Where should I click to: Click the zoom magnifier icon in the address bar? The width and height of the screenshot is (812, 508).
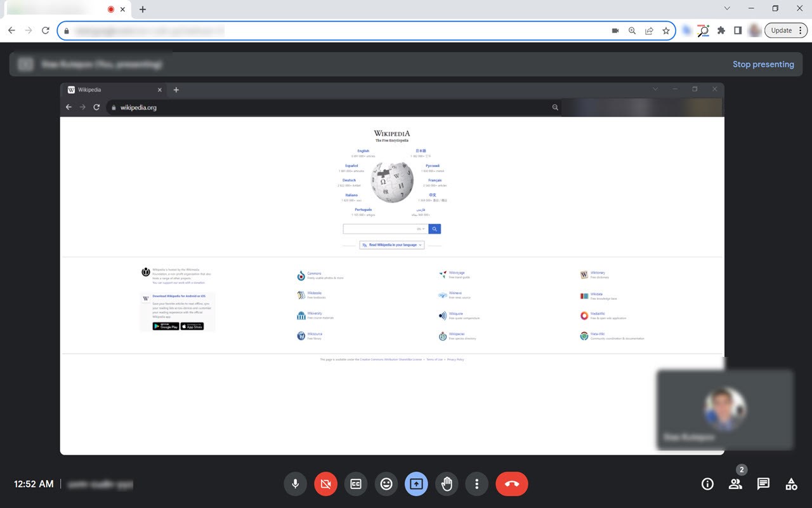(x=632, y=30)
